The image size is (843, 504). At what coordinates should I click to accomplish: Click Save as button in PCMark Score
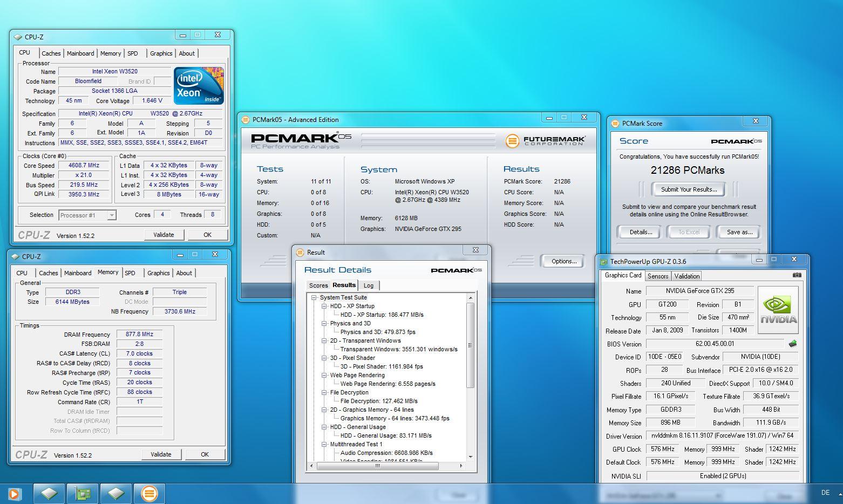pos(739,232)
